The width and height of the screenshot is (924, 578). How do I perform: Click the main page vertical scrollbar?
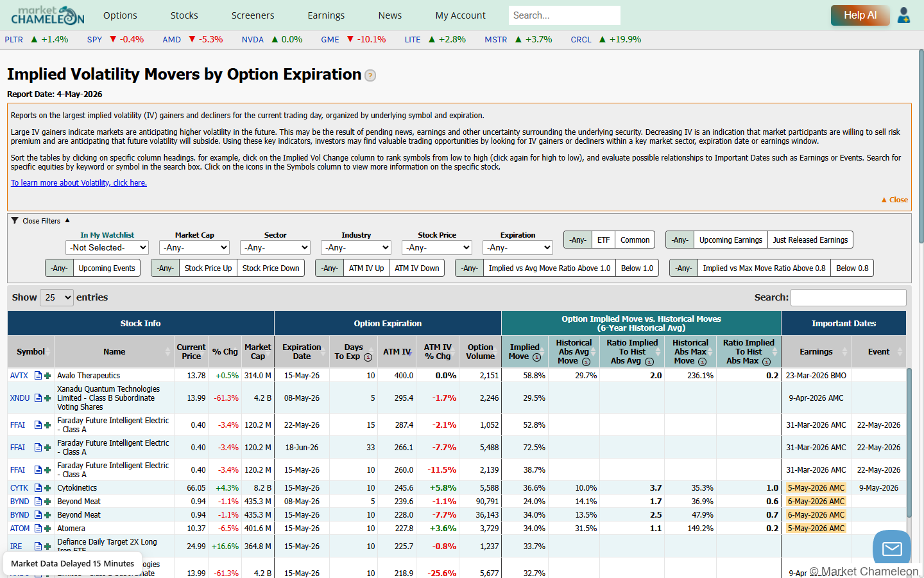tap(921, 148)
